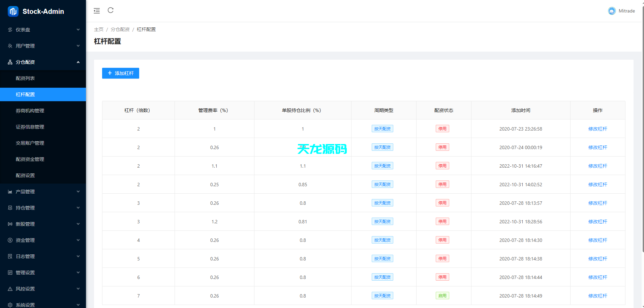Viewport: 644px width, 308px height.
Task: Select 配资列表 from the sidebar
Action: click(25, 78)
